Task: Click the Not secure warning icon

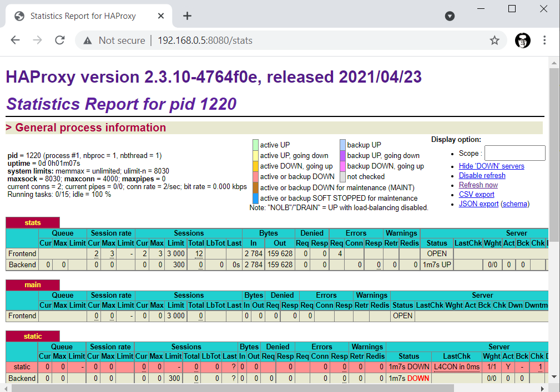Action: tap(88, 40)
